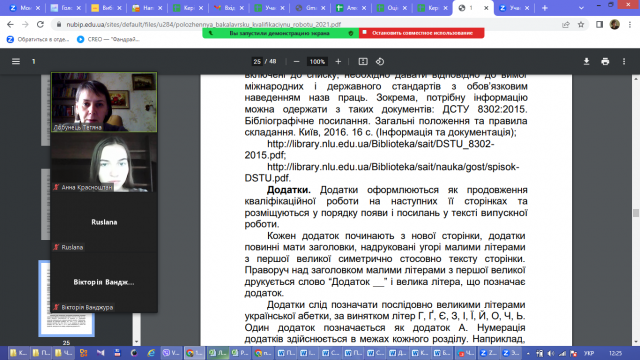The width and height of the screenshot is (640, 360).
Task: Open a new browser tab
Action: [544, 8]
